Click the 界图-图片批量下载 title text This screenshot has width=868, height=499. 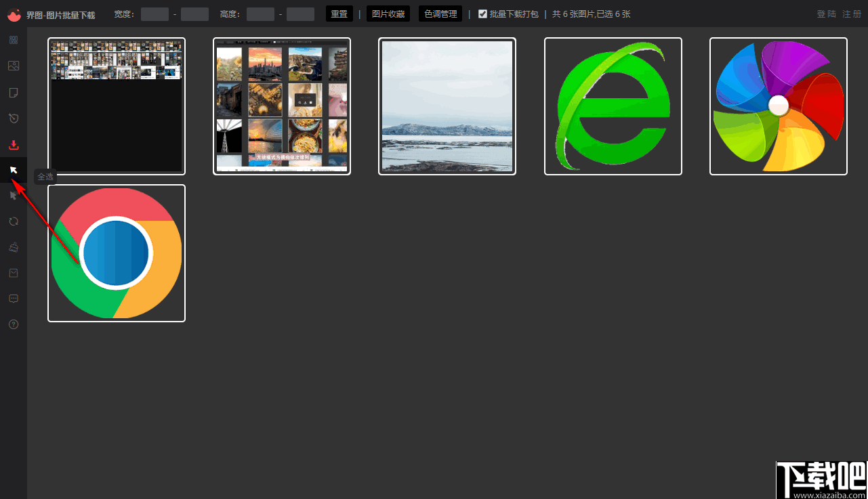tap(61, 15)
